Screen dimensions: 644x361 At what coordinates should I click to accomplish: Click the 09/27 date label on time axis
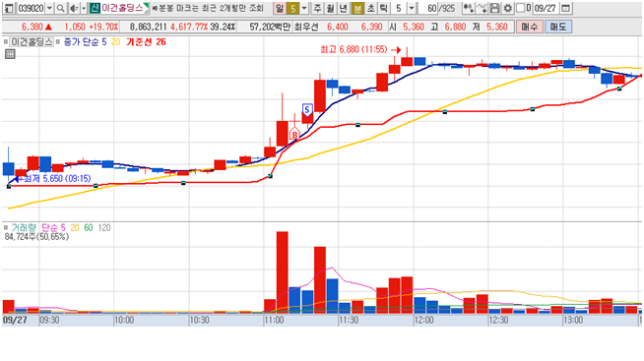click(15, 320)
